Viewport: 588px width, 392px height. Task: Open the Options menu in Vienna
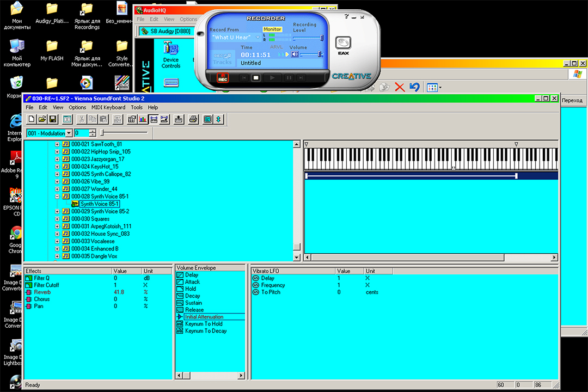point(77,107)
